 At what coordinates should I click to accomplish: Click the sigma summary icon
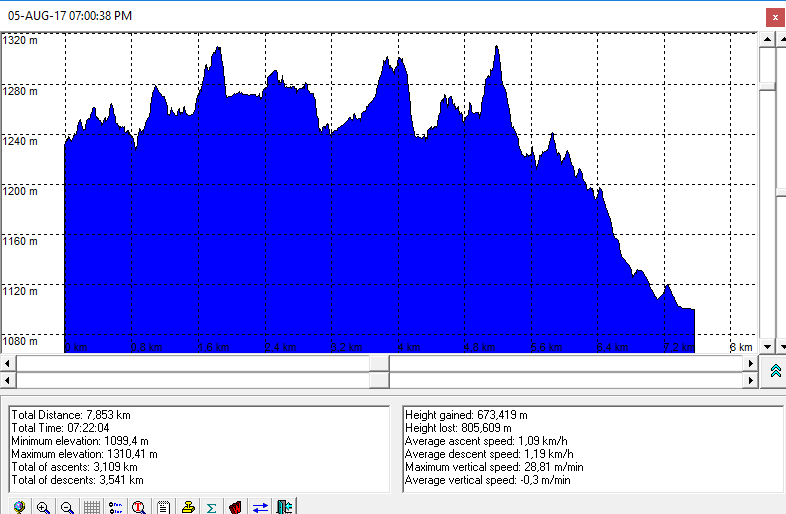211,507
